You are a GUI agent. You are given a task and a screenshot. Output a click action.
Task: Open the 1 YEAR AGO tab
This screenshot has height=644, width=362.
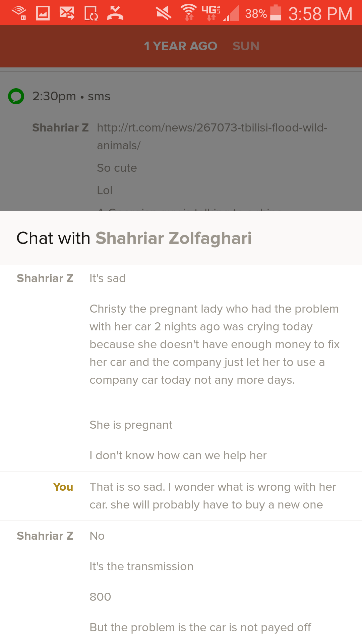click(x=181, y=46)
